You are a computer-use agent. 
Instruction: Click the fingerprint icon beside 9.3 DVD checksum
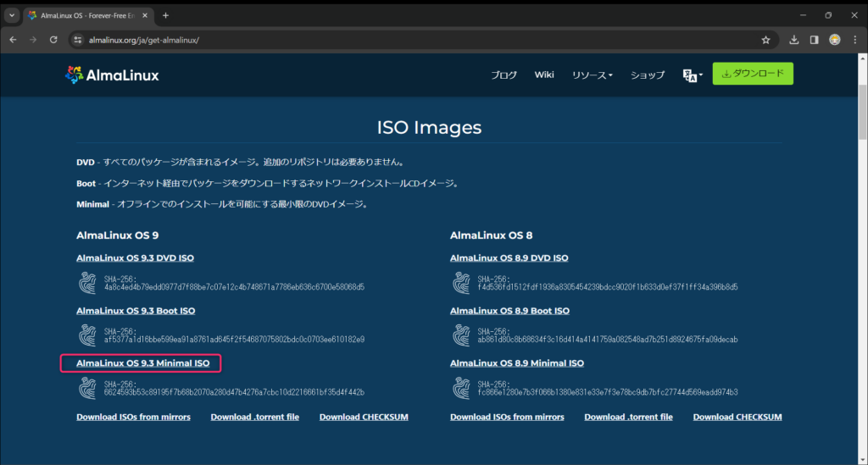pos(87,283)
